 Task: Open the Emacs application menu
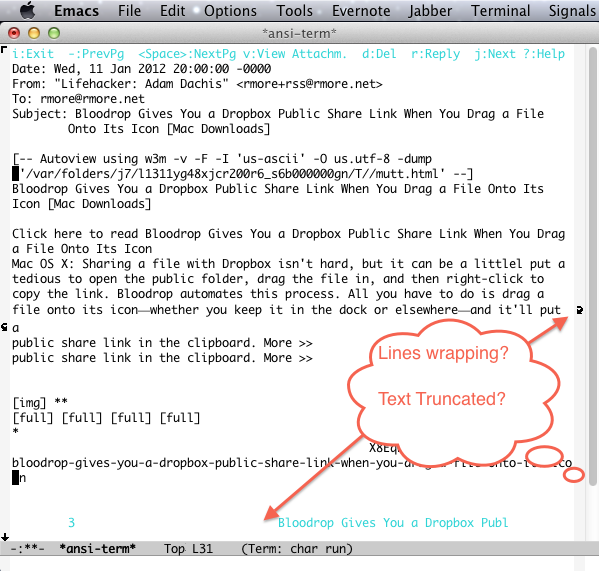pyautogui.click(x=76, y=11)
